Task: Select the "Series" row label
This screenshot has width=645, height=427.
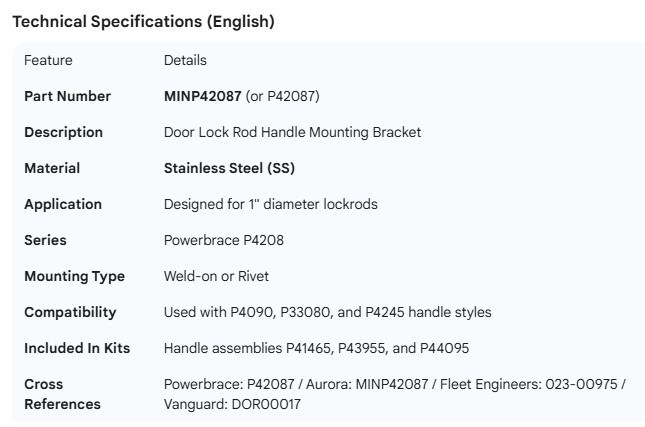Action: pyautogui.click(x=45, y=240)
